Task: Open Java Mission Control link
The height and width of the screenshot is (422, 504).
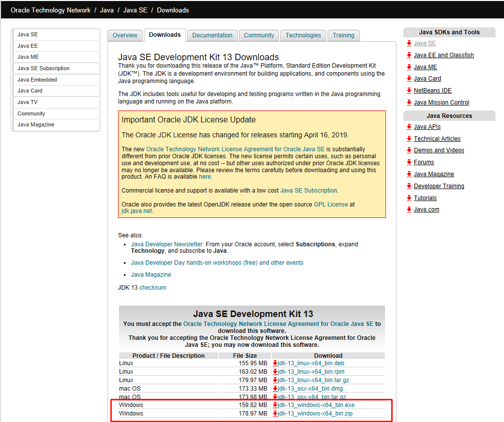Action: (x=442, y=103)
